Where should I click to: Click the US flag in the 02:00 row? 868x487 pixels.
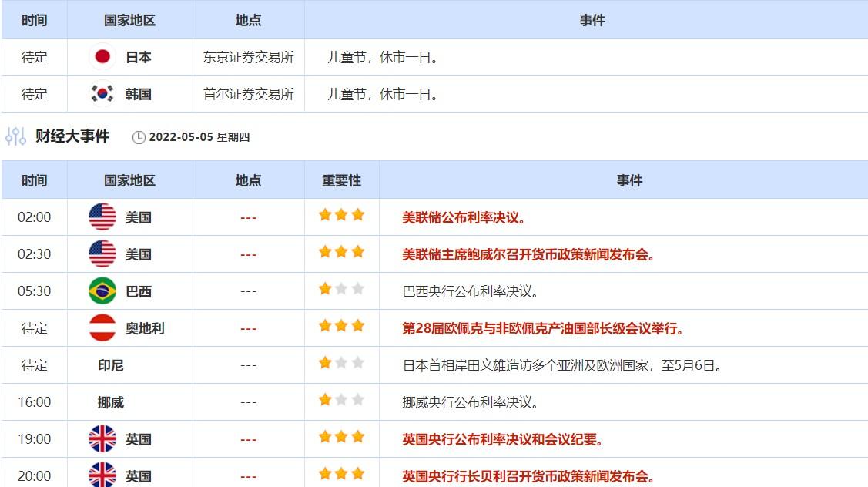[102, 217]
